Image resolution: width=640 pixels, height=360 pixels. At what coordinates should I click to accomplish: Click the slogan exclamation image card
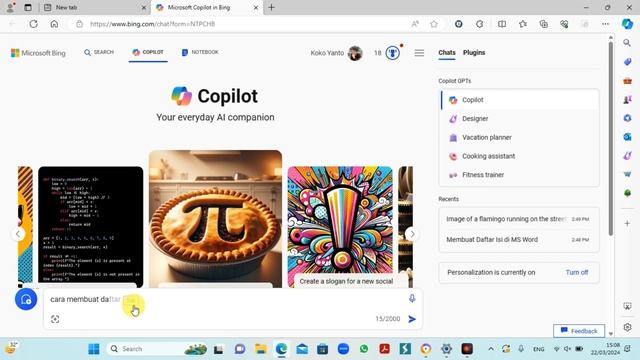pyautogui.click(x=340, y=227)
